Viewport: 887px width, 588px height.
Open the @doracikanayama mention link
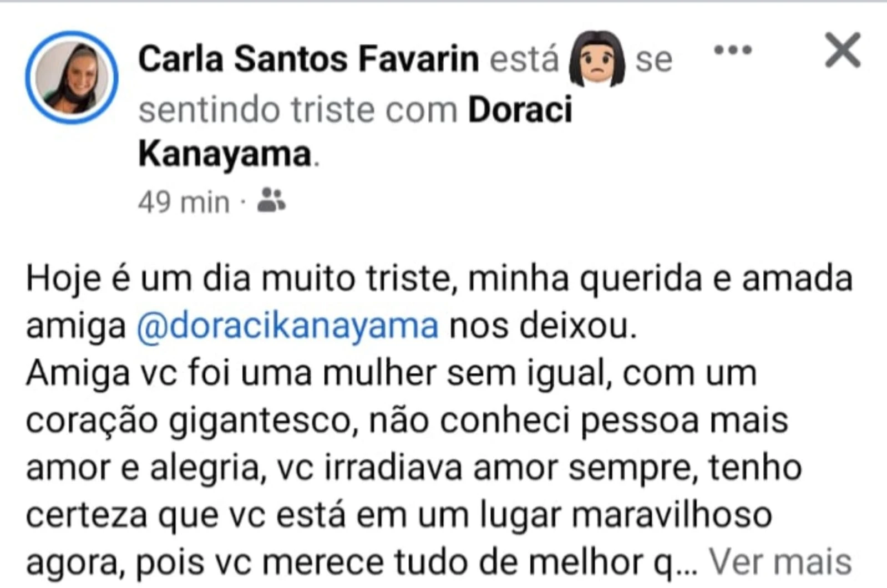pyautogui.click(x=288, y=326)
